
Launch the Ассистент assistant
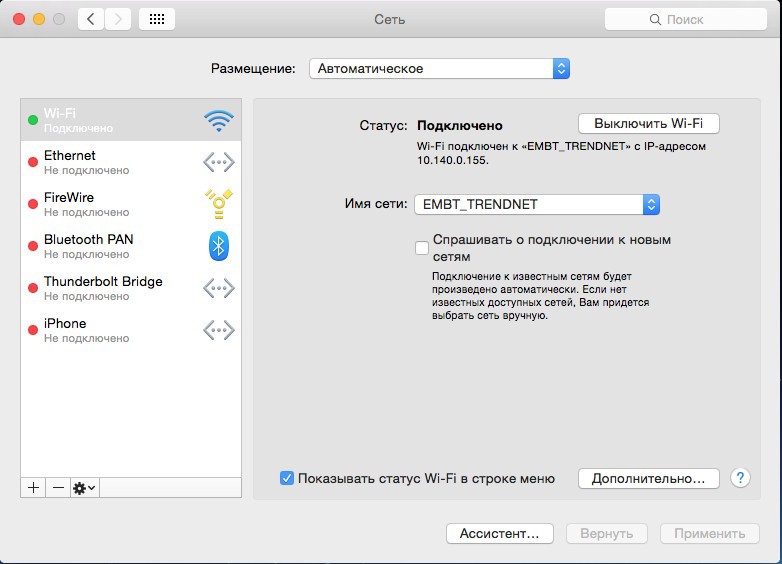click(500, 533)
